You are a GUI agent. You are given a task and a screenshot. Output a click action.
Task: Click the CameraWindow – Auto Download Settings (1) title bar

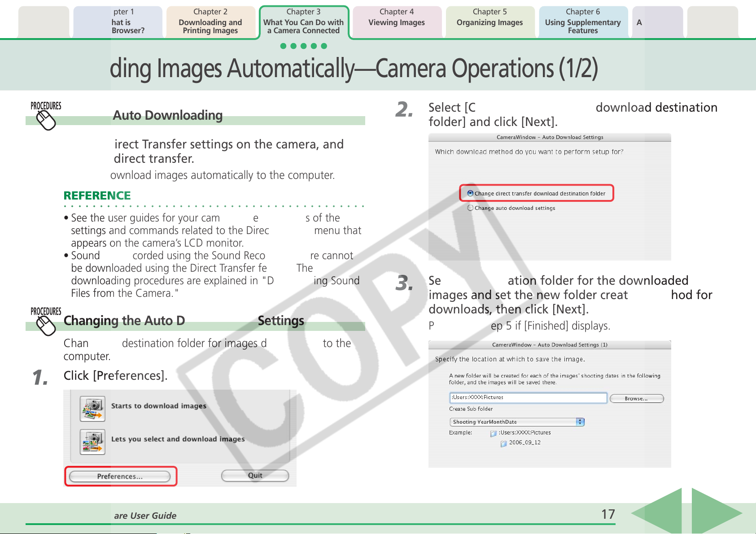point(550,345)
